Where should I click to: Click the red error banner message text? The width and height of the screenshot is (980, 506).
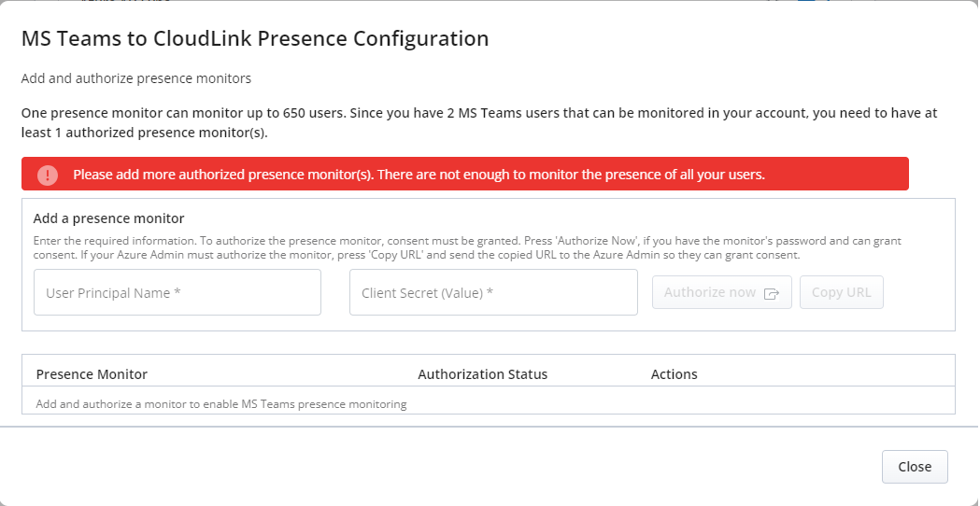pos(419,175)
